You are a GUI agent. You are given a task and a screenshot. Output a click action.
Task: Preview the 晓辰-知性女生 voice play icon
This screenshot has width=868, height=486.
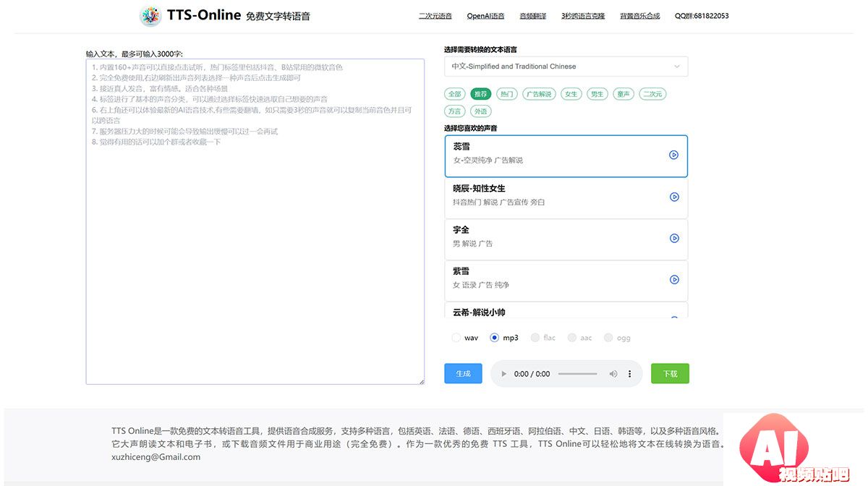point(674,197)
